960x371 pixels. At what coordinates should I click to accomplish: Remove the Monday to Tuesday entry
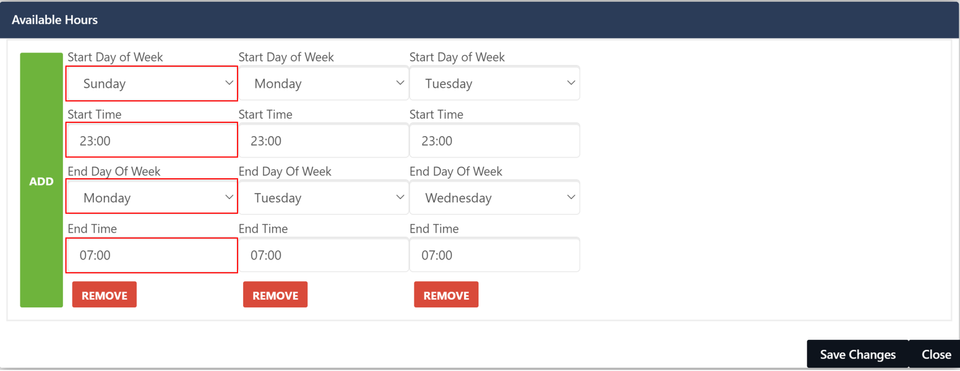(275, 294)
